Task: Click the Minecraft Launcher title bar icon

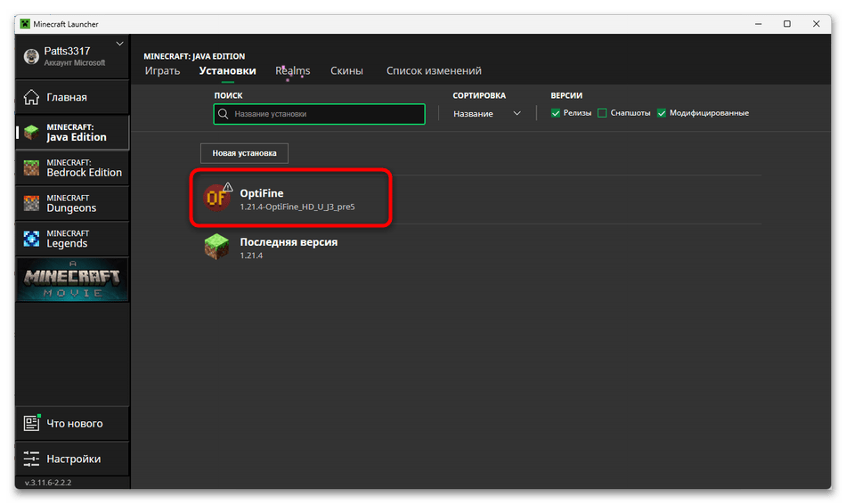Action: (25, 24)
